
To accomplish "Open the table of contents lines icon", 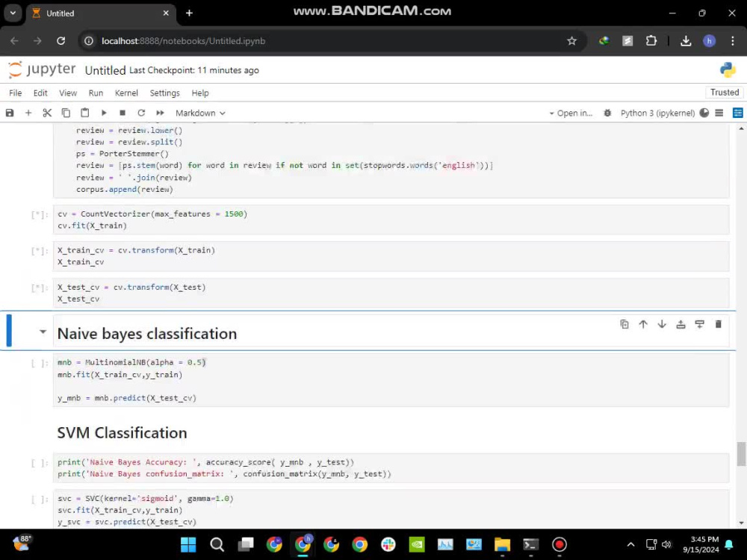I will (719, 113).
